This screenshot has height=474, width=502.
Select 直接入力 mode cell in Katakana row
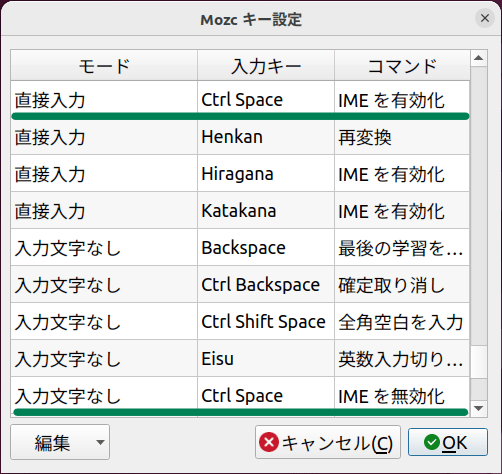click(x=104, y=210)
